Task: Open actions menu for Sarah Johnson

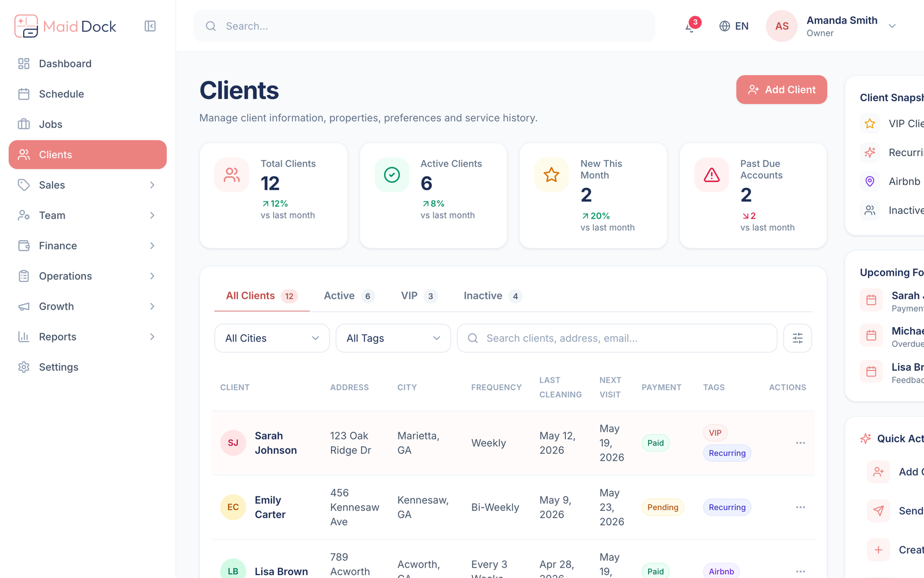Action: coord(800,443)
